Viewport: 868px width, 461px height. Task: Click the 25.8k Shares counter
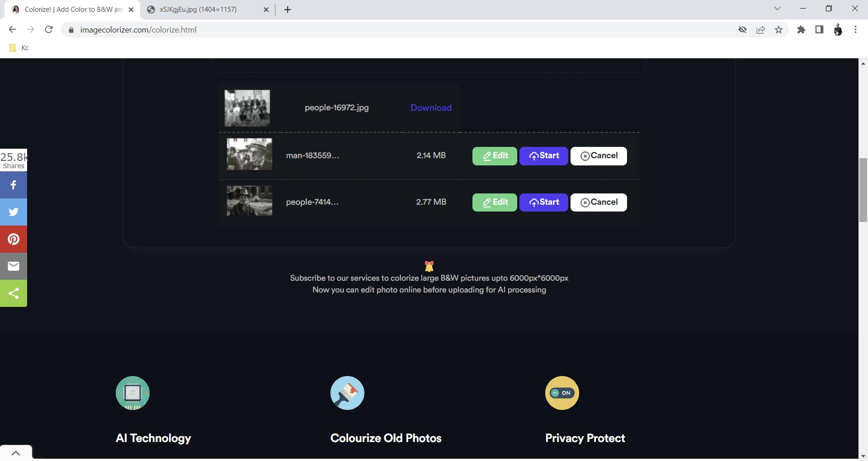pyautogui.click(x=14, y=160)
